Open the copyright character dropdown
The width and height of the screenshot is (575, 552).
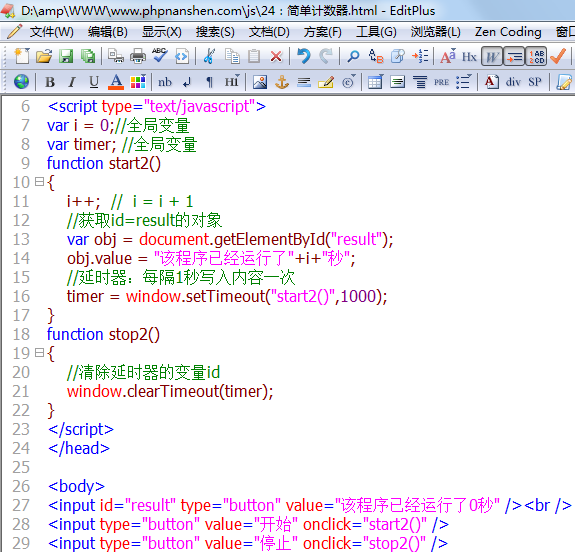coord(348,82)
